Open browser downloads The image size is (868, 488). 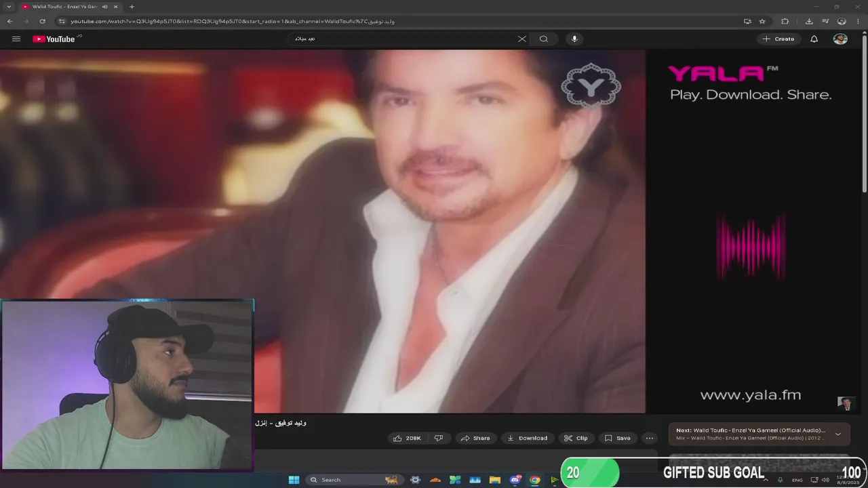tap(809, 21)
